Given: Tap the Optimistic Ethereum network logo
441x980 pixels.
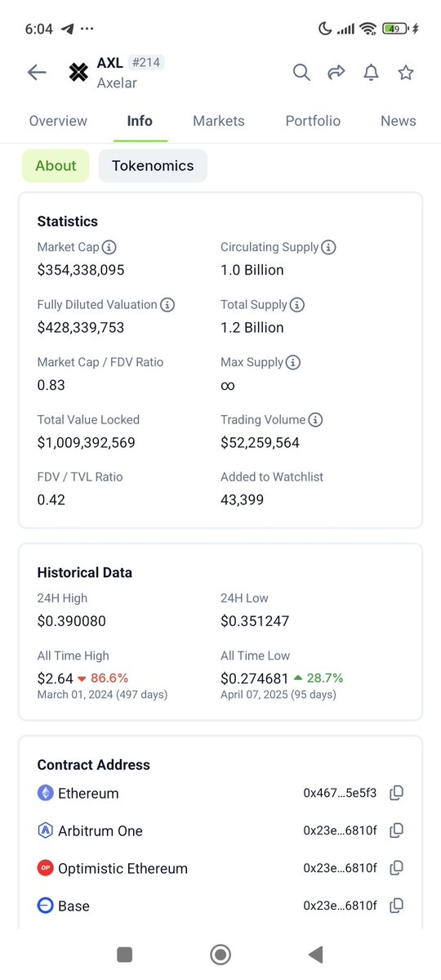Looking at the screenshot, I should click(x=46, y=868).
